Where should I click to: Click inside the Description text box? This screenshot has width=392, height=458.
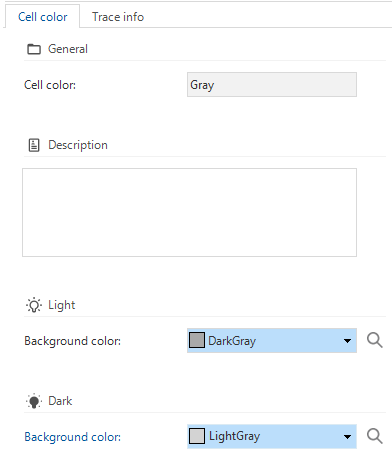click(x=189, y=212)
